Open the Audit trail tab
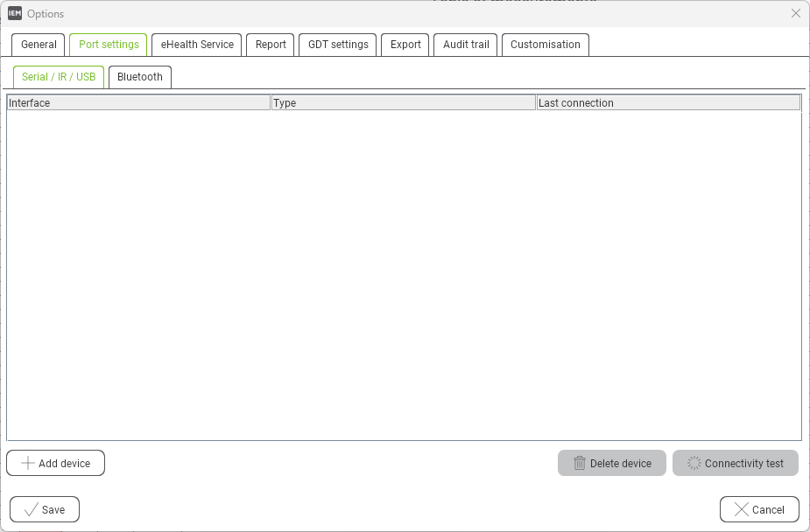Viewport: 810px width, 532px height. point(466,45)
